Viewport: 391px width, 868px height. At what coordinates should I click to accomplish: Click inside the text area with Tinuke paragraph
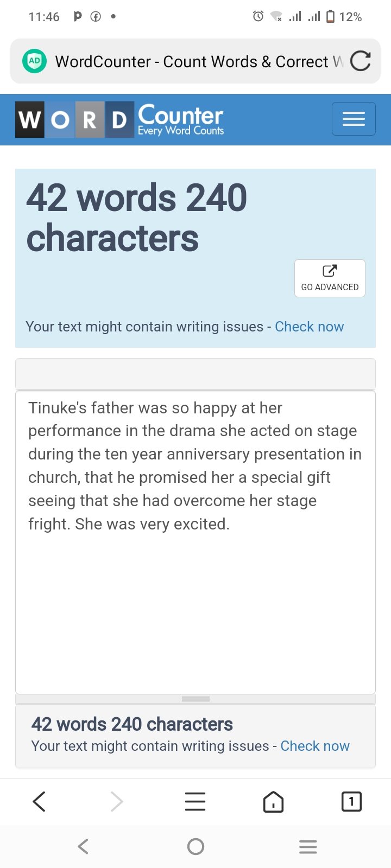coord(195,542)
